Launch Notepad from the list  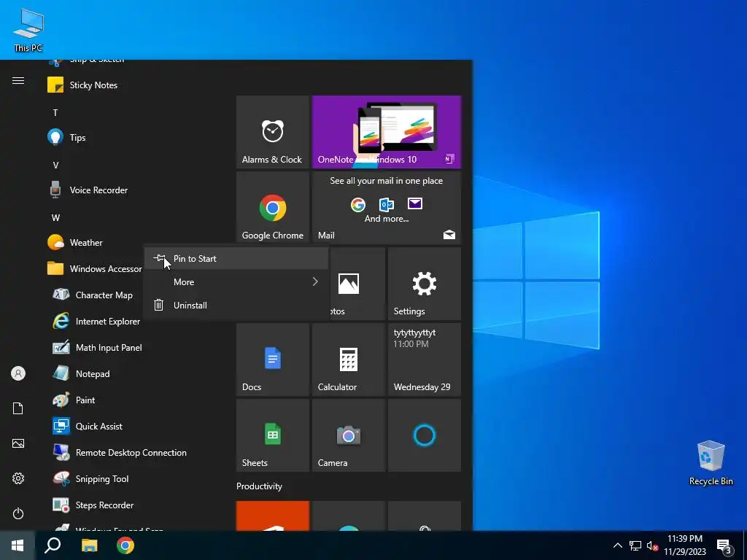pyautogui.click(x=136, y=374)
